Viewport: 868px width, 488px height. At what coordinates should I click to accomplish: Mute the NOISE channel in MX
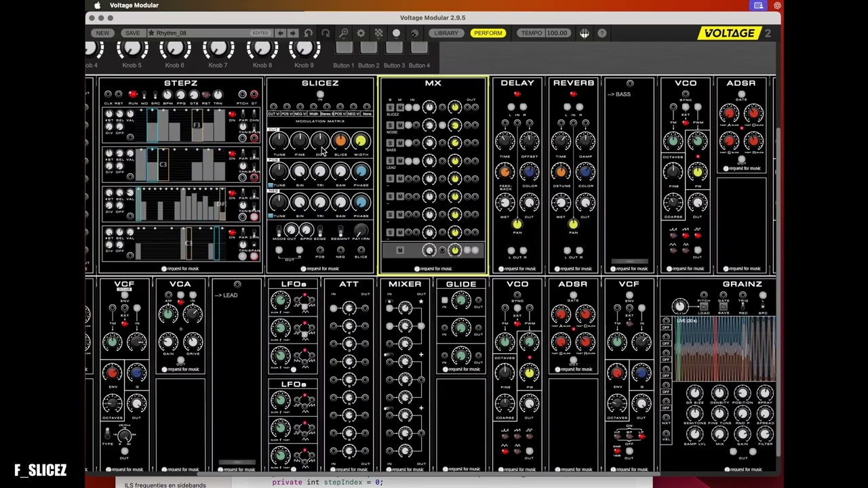[x=400, y=125]
